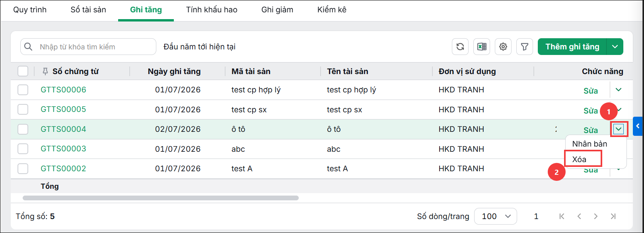This screenshot has width=644, height=233.
Task: Open the Thêm ghi tăng dropdown arrow
Action: (x=615, y=47)
